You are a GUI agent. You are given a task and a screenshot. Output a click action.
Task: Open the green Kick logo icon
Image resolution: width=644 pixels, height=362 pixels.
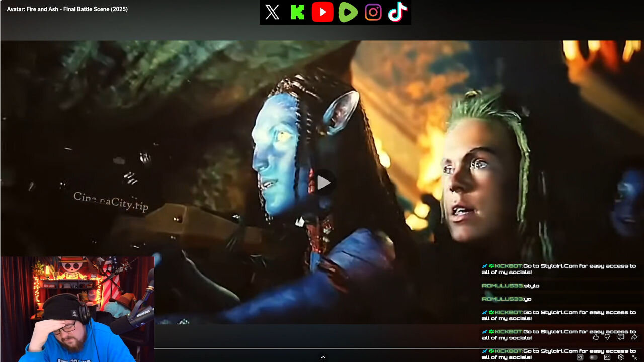coord(297,12)
